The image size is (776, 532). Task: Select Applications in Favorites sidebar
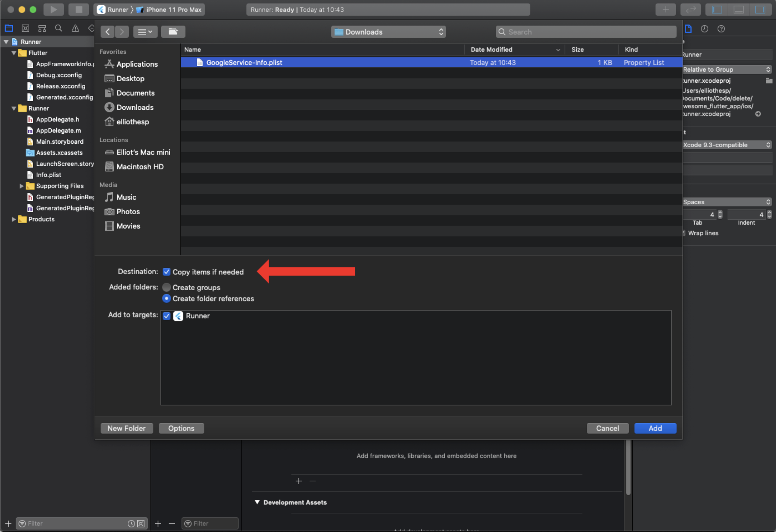tap(131, 64)
